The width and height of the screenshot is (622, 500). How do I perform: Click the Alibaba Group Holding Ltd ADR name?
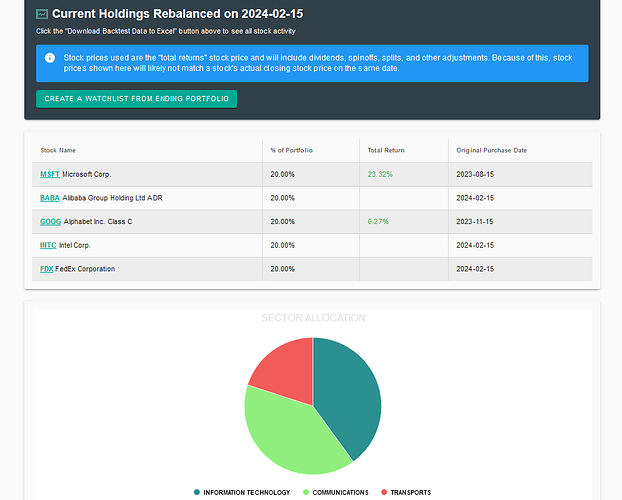112,198
